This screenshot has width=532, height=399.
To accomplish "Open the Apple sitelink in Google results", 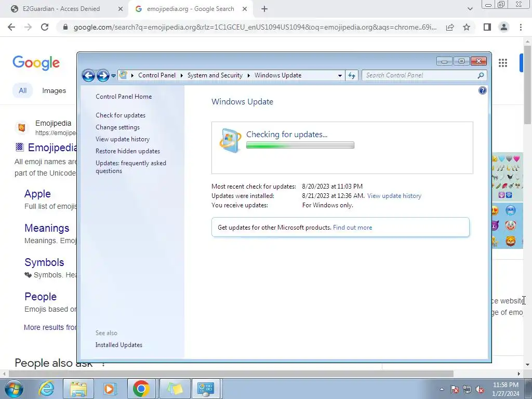I will [x=37, y=194].
